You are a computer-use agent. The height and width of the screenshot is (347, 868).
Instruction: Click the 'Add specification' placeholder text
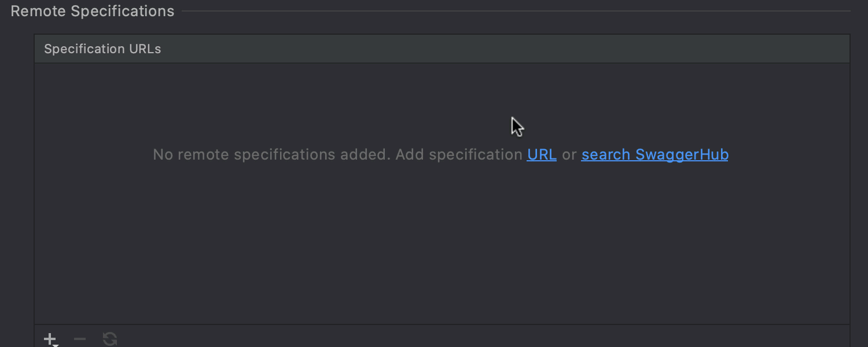pyautogui.click(x=459, y=154)
